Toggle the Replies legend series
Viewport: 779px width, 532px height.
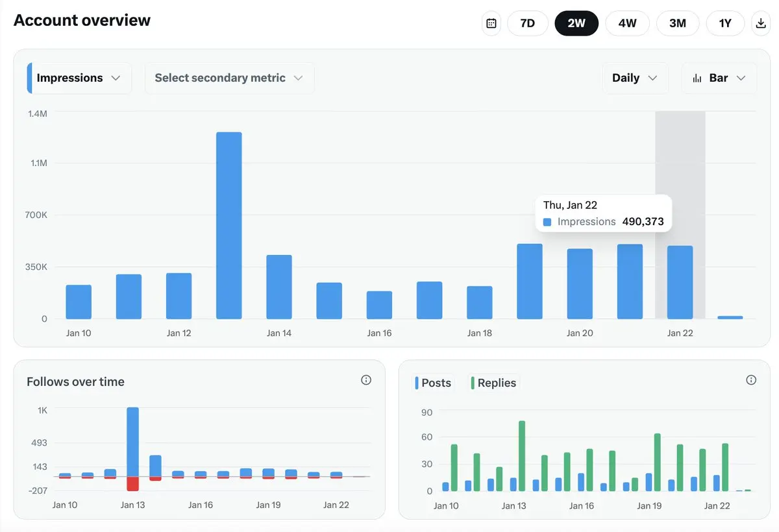tap(495, 383)
